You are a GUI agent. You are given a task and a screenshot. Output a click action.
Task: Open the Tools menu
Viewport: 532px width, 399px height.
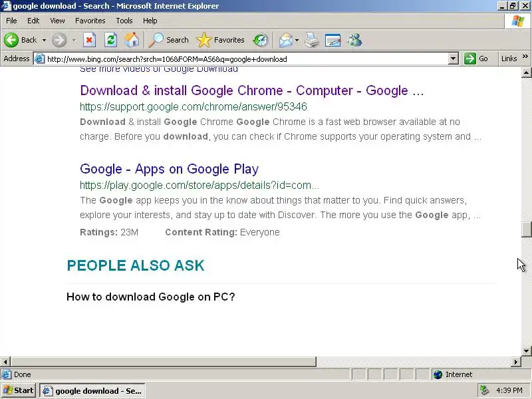[x=124, y=21]
